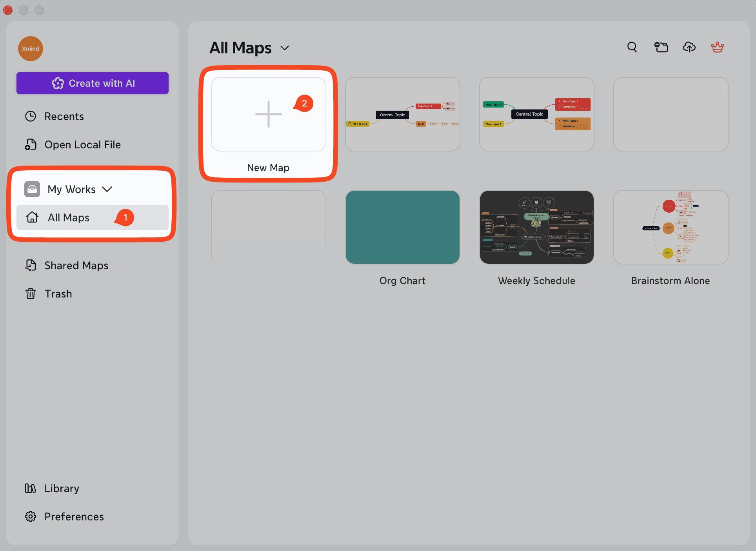The height and width of the screenshot is (551, 756).
Task: Open the Recents section
Action: [64, 117]
